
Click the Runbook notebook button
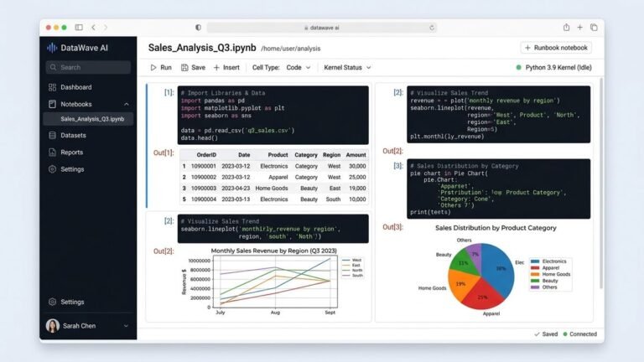(x=556, y=48)
